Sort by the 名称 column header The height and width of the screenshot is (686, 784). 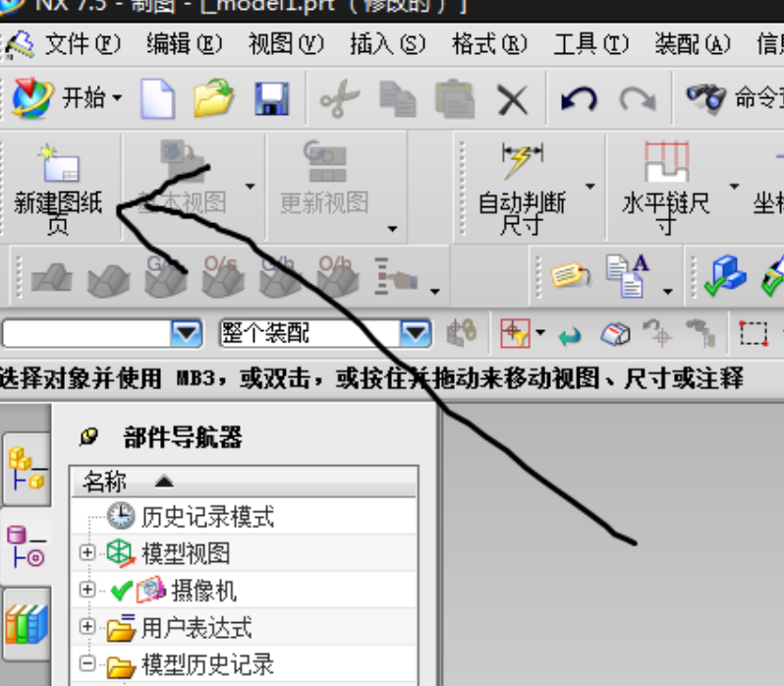tap(244, 482)
